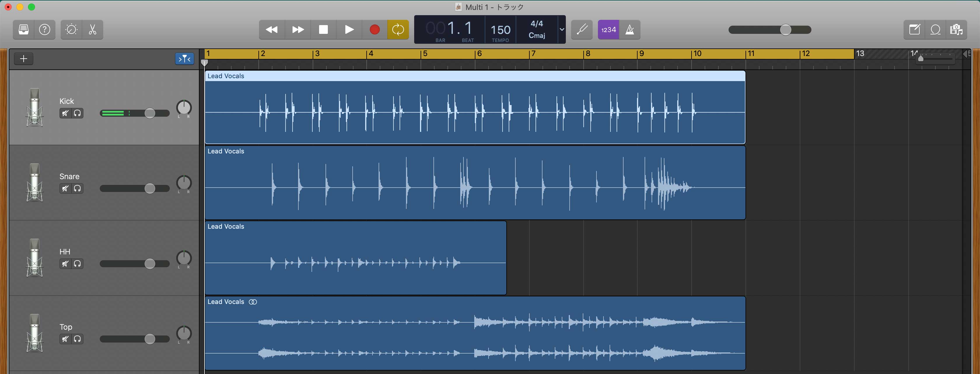This screenshot has height=374, width=980.
Task: Select the Snare track microphone icon
Action: (35, 183)
